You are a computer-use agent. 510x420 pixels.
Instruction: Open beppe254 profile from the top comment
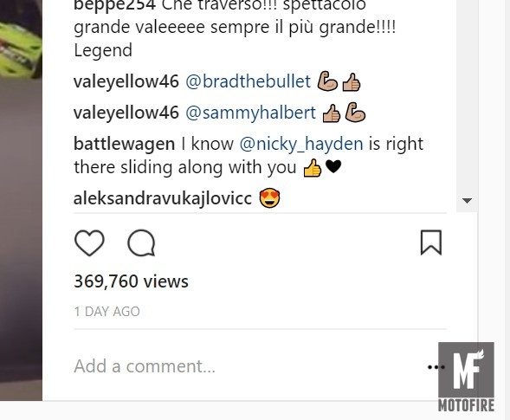pyautogui.click(x=114, y=5)
